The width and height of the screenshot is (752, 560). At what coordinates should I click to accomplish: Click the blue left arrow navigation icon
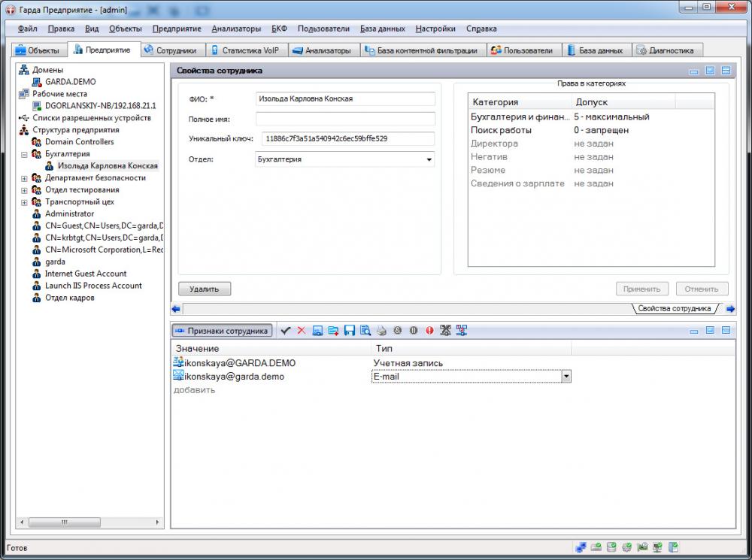[x=176, y=308]
